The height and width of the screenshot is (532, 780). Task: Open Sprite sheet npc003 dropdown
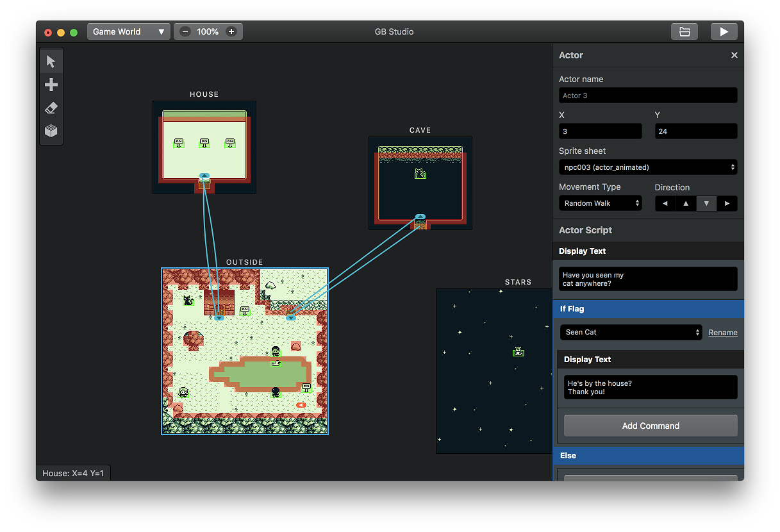click(x=648, y=167)
